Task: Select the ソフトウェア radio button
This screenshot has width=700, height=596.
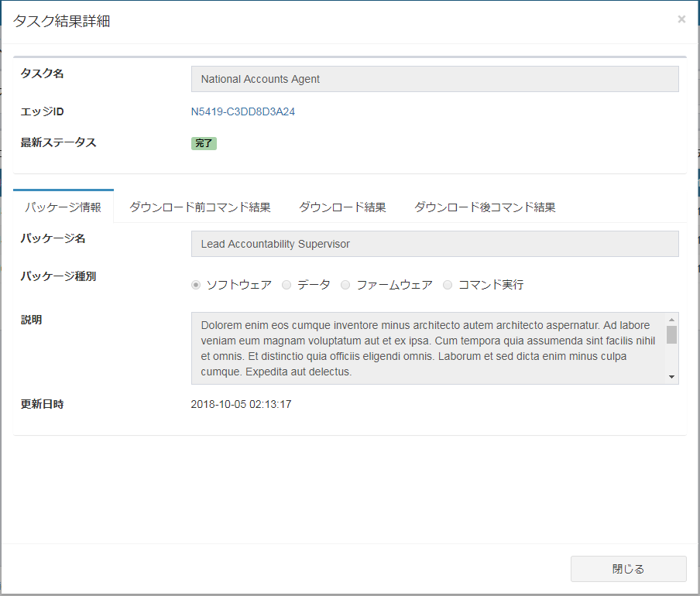Action: tap(196, 285)
